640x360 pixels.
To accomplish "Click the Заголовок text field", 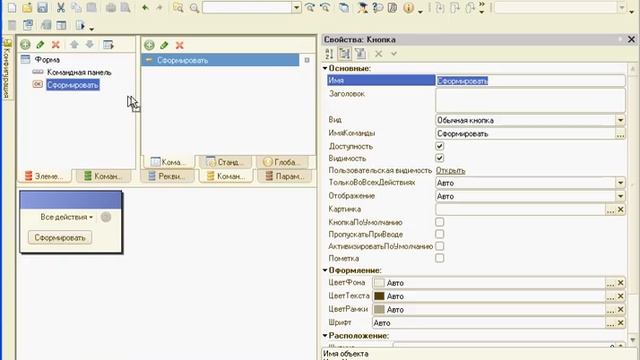I will [530, 100].
